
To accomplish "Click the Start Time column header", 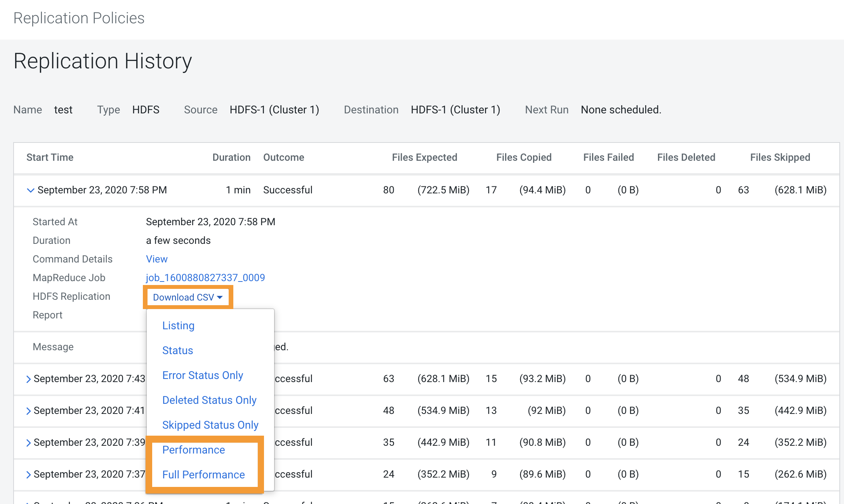I will (50, 157).
